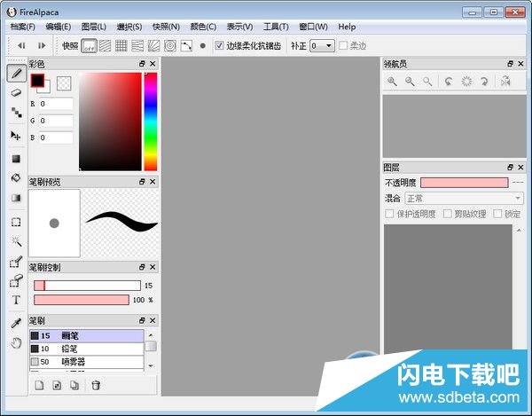Screen dimensions: 532x416
Task: Click the rainbow hue slider bar
Action: point(151,122)
